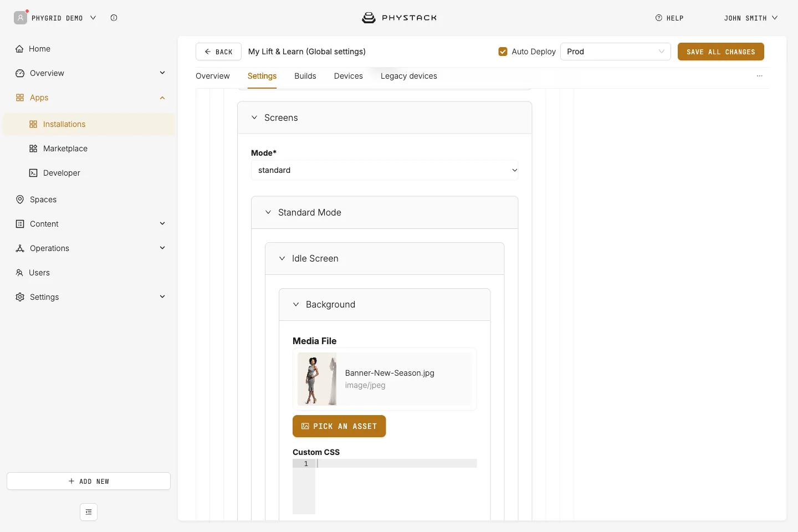Expand the Operations sidebar submenu chevron
This screenshot has width=798, height=532.
[x=162, y=248]
